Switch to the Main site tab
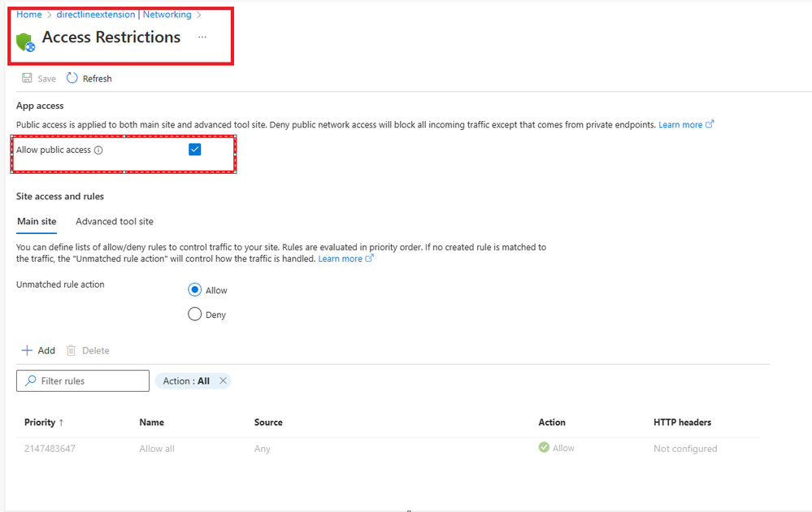 point(37,221)
